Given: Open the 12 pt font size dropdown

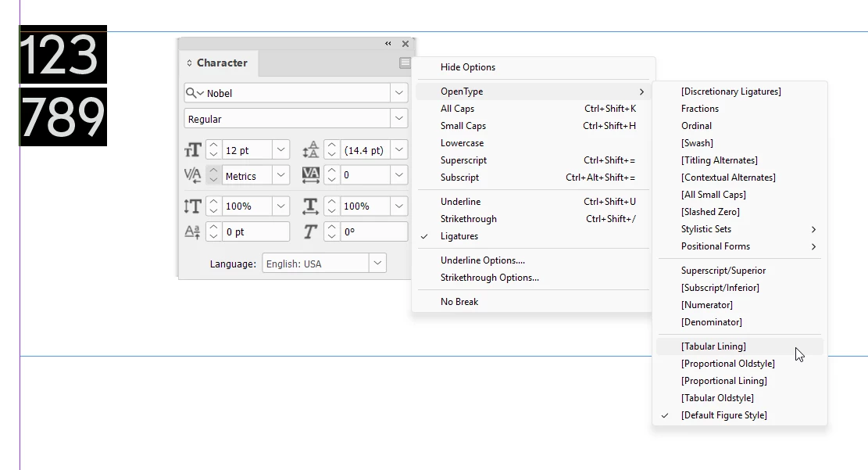Looking at the screenshot, I should coord(280,149).
